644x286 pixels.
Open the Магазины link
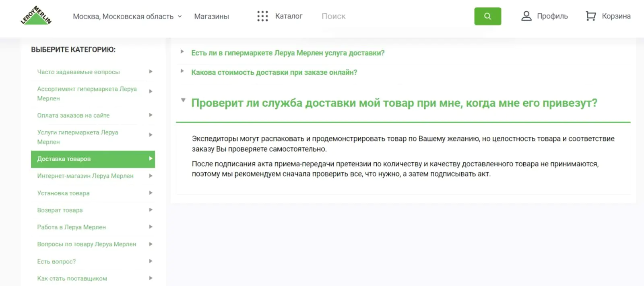pyautogui.click(x=211, y=17)
